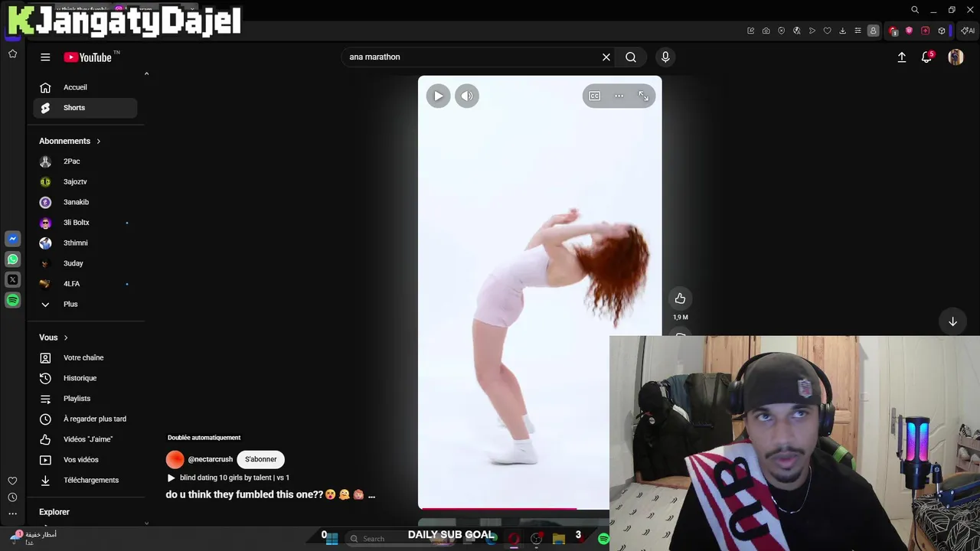980x551 pixels.
Task: Expand subscriptions list with Plus
Action: (x=85, y=305)
